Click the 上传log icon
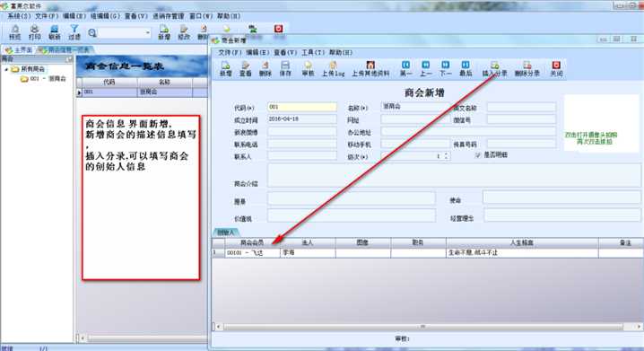The width and height of the screenshot is (644, 351). (x=333, y=68)
